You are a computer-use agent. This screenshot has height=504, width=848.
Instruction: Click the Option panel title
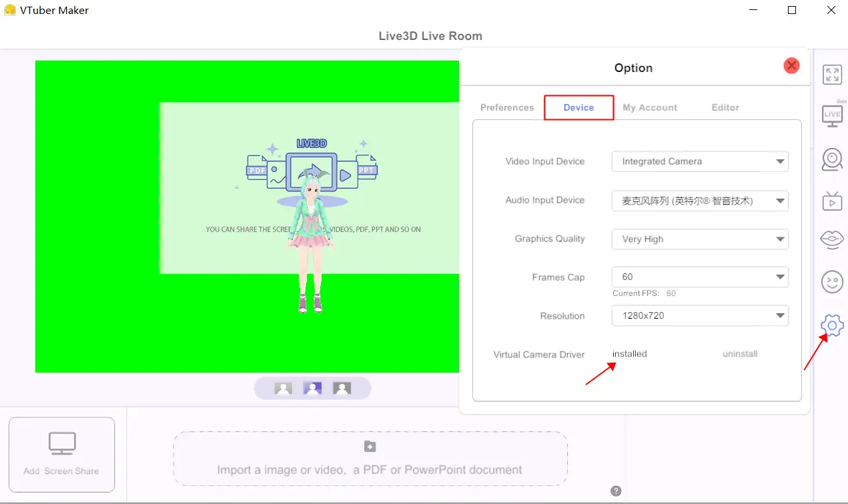click(x=633, y=68)
